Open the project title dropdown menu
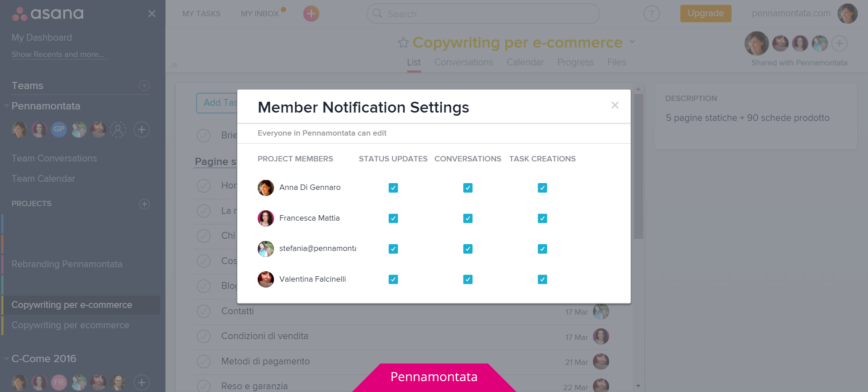 (x=632, y=42)
